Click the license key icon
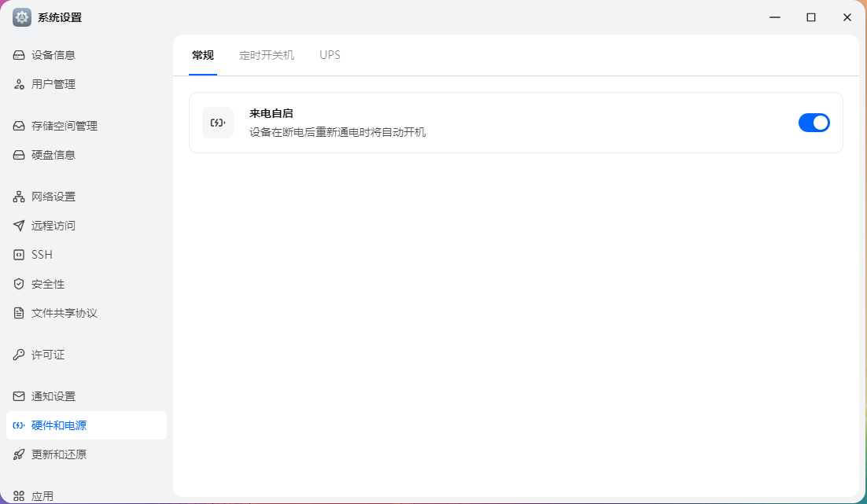This screenshot has width=867, height=504. click(x=19, y=355)
